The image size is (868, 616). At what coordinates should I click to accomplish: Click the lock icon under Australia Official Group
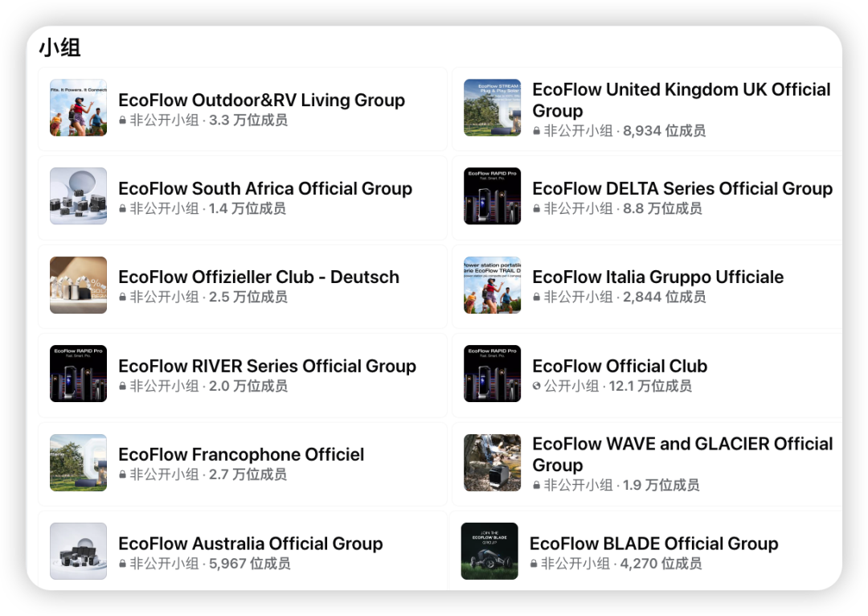(x=123, y=564)
